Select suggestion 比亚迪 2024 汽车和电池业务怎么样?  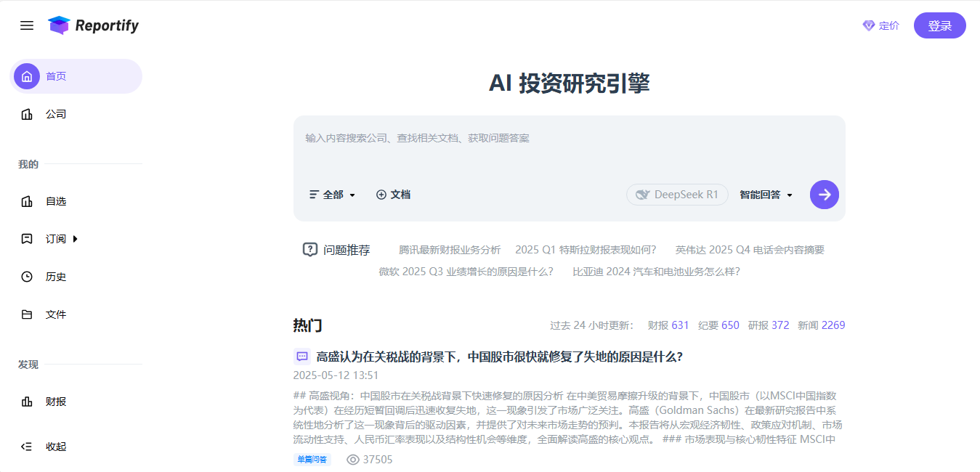point(656,272)
